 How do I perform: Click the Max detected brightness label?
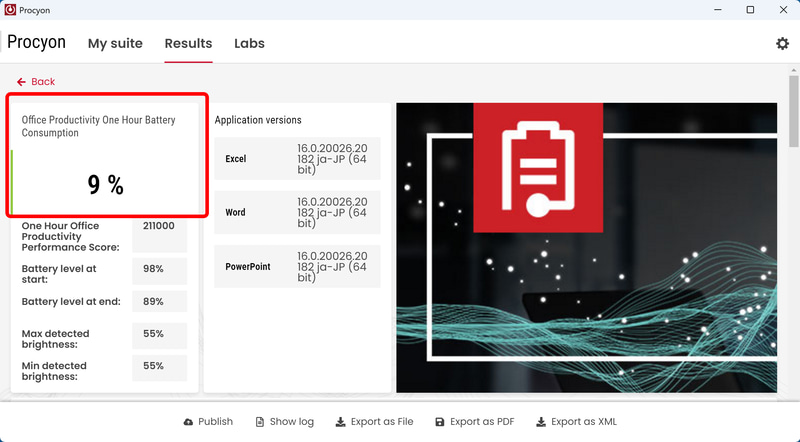click(x=55, y=339)
